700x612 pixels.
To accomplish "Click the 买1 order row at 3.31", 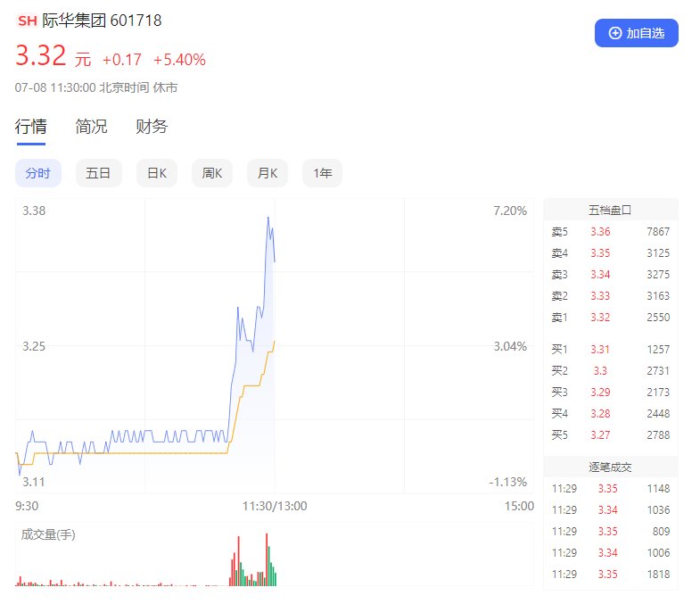I will tap(610, 350).
